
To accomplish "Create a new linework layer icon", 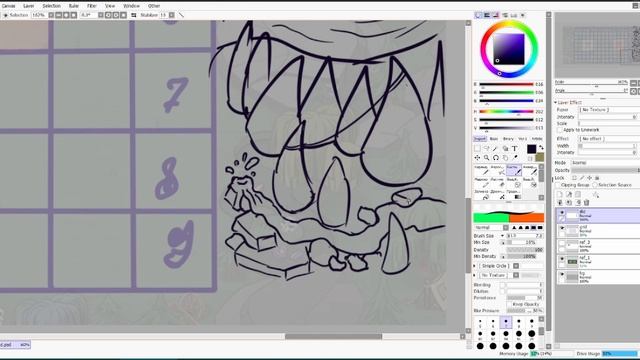I will 569,195.
